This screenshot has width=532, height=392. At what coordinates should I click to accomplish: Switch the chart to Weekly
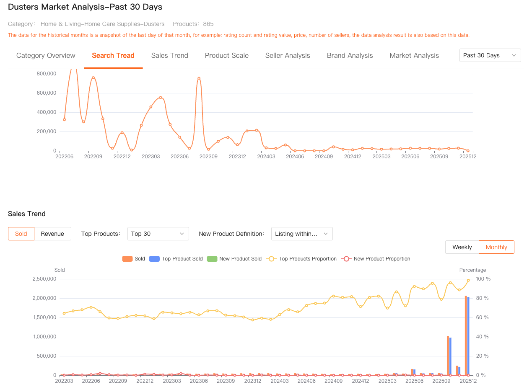coord(462,247)
